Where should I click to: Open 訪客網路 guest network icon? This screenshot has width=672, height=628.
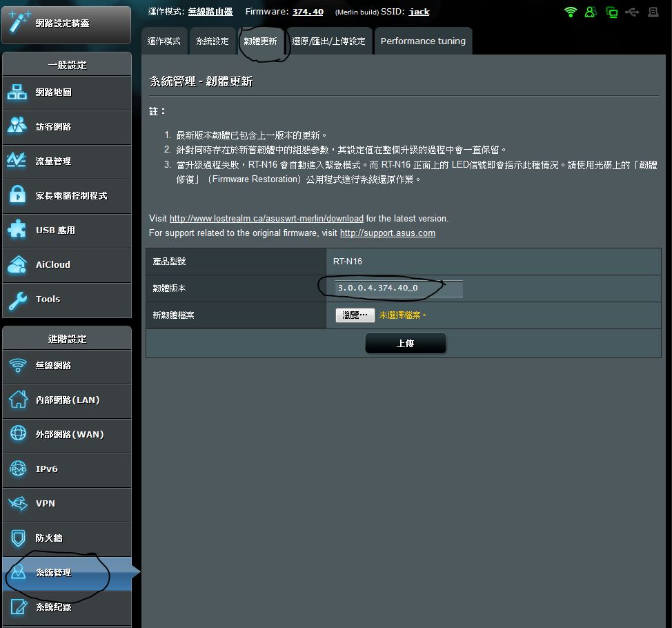17,127
